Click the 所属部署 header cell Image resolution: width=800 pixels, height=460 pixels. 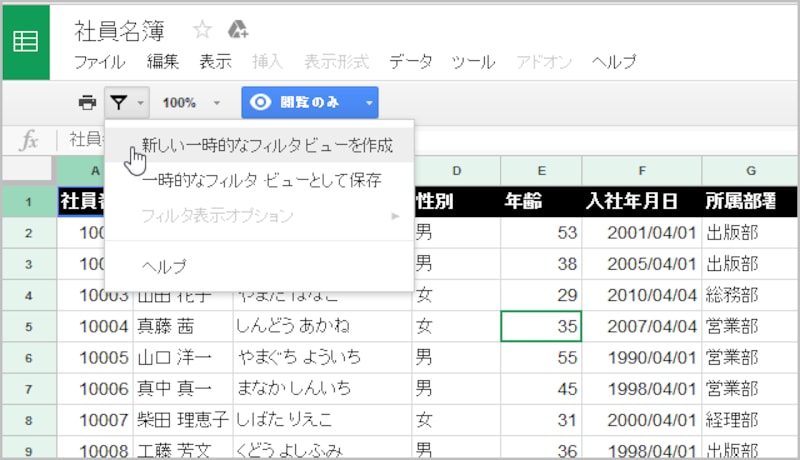coord(750,202)
